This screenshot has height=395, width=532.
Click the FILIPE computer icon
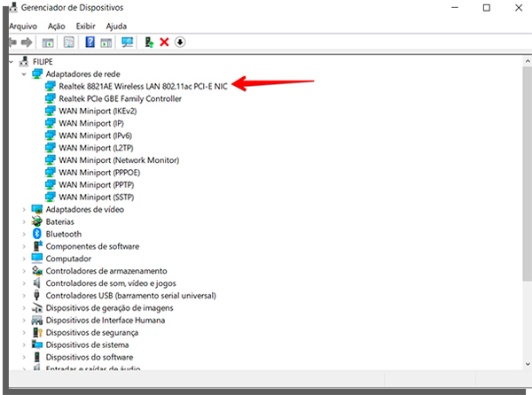24,62
